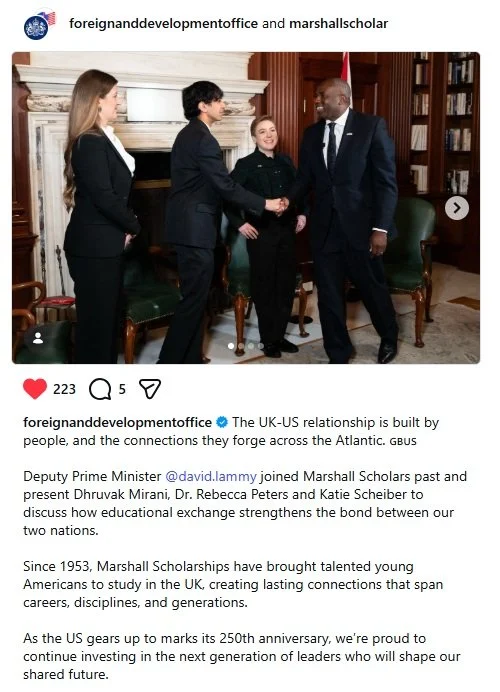Click the red heart like icon
The width and height of the screenshot is (500, 692).
tap(35, 389)
